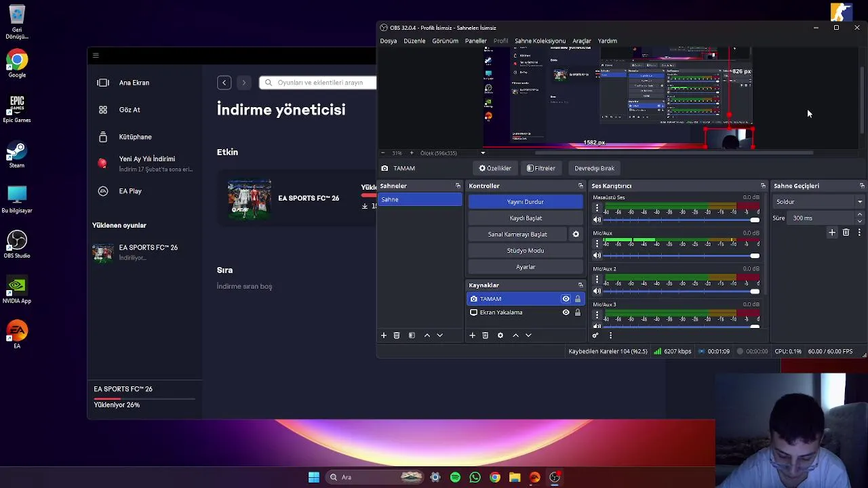Open NVIDIA App desktop icon
The height and width of the screenshot is (488, 868).
[17, 290]
